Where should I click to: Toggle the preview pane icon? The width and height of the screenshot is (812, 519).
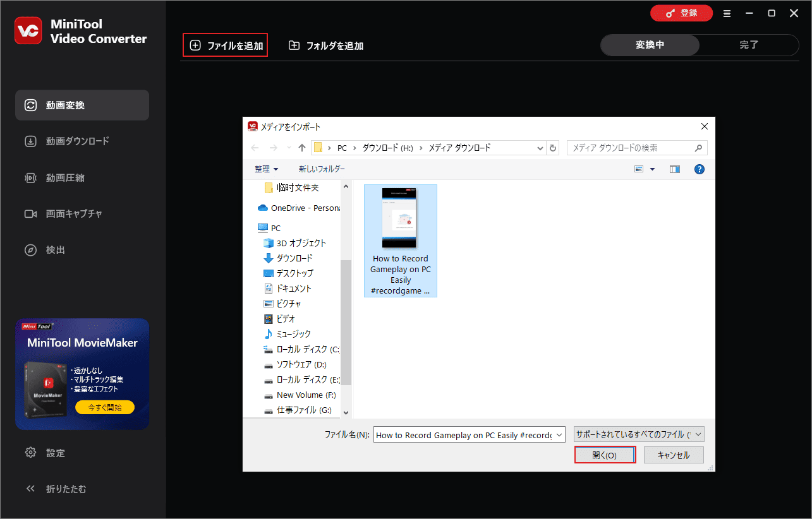pyautogui.click(x=675, y=169)
